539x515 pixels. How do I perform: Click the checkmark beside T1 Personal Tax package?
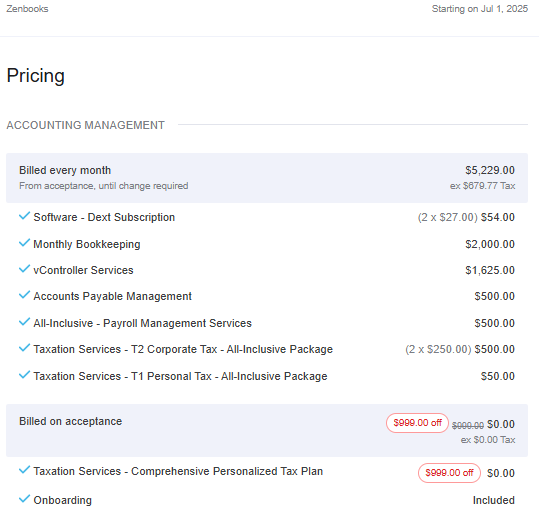[24, 375]
